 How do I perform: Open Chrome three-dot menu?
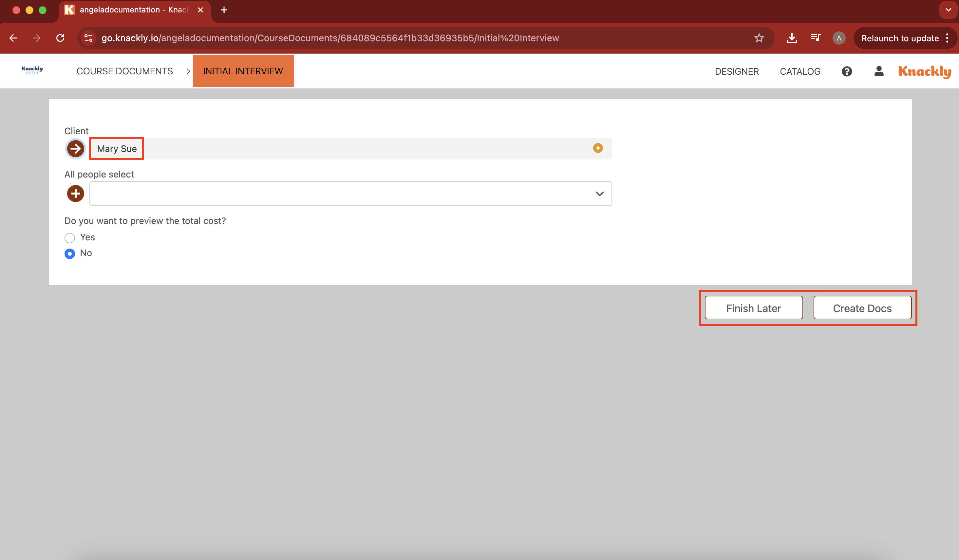pyautogui.click(x=947, y=38)
